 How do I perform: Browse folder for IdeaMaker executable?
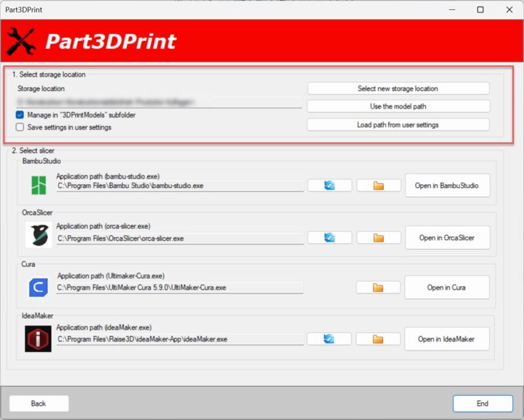coord(378,339)
